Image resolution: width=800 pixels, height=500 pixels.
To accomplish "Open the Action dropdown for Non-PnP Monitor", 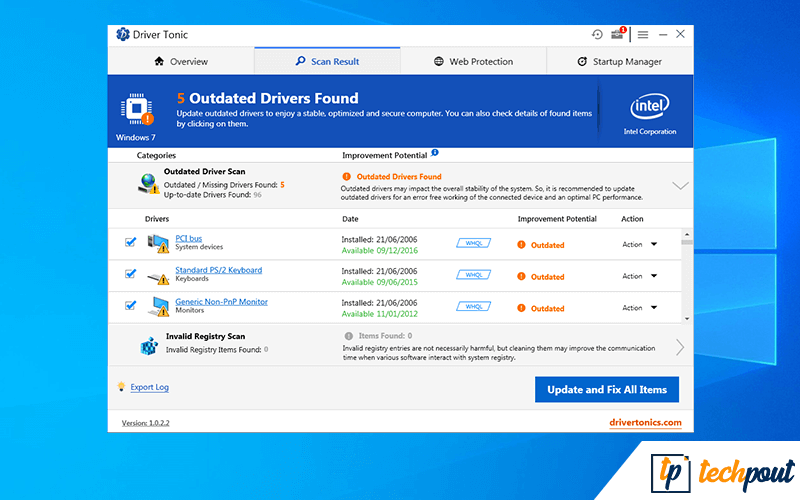I will pos(639,308).
